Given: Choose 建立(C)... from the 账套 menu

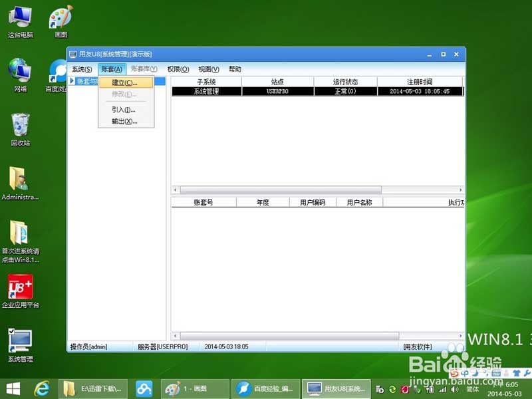Looking at the screenshot, I should (x=126, y=82).
